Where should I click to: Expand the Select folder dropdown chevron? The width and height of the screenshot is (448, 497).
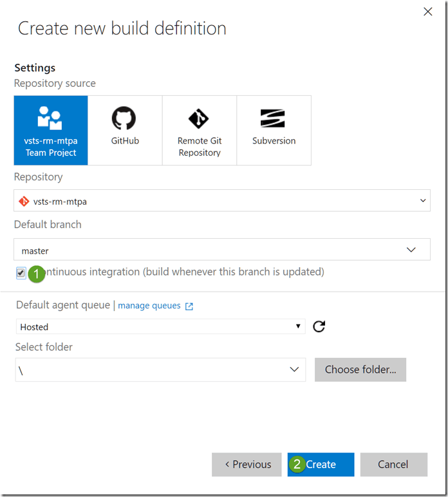(294, 370)
